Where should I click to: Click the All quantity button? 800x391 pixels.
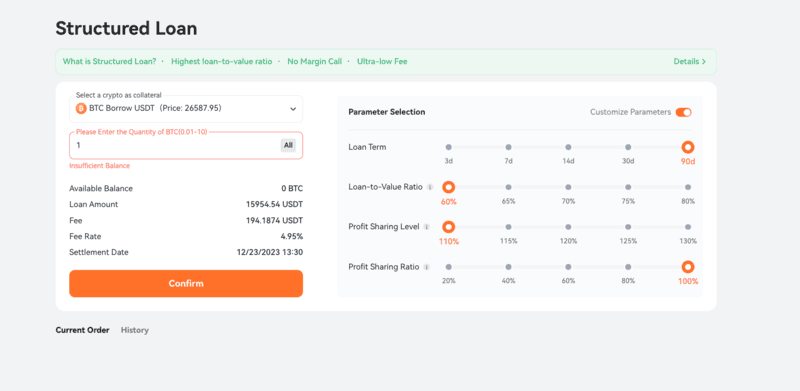[288, 145]
